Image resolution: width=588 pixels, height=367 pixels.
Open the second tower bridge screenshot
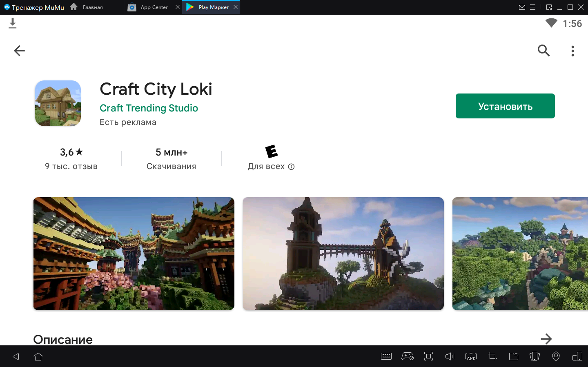[x=343, y=254]
